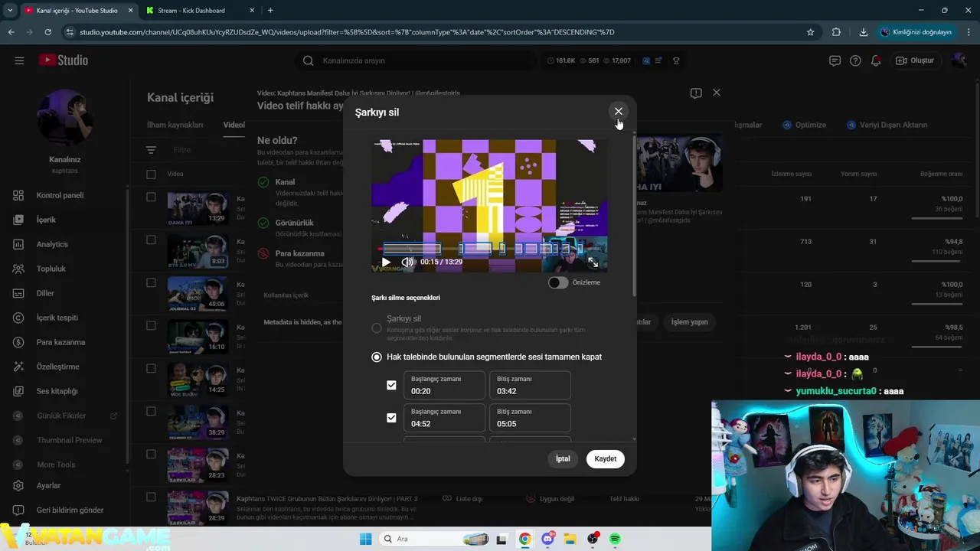Click the trophy icon in header stats

coord(676,60)
